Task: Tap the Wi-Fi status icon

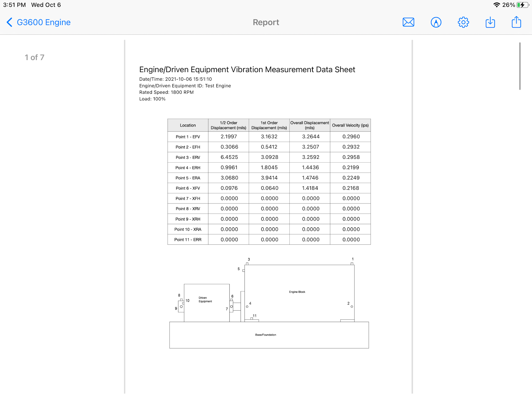Action: 497,5
